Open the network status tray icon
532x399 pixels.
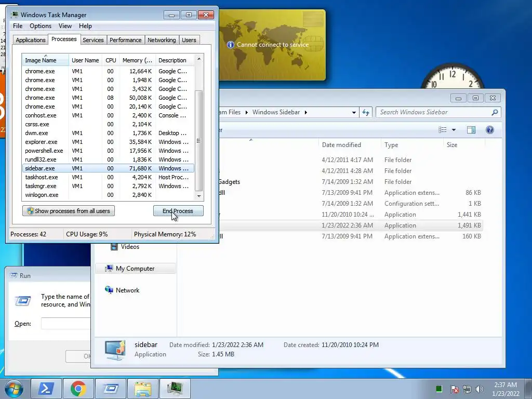tap(467, 389)
